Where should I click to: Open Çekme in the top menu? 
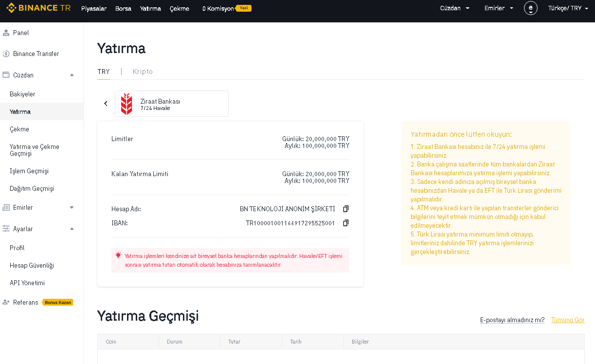pyautogui.click(x=180, y=8)
